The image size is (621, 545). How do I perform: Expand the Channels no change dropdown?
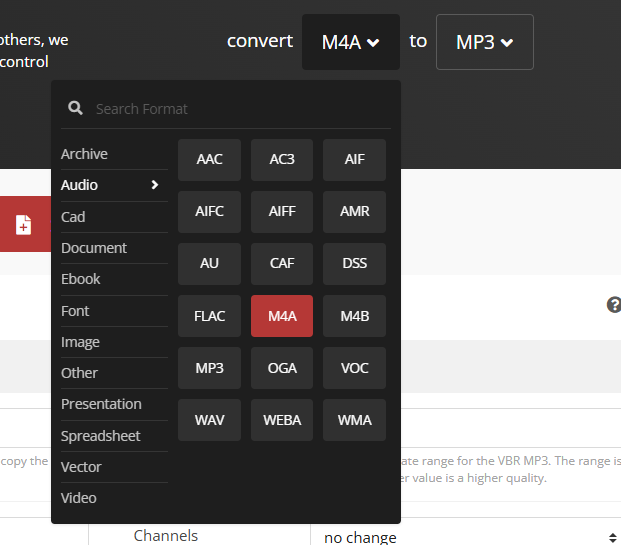point(465,537)
